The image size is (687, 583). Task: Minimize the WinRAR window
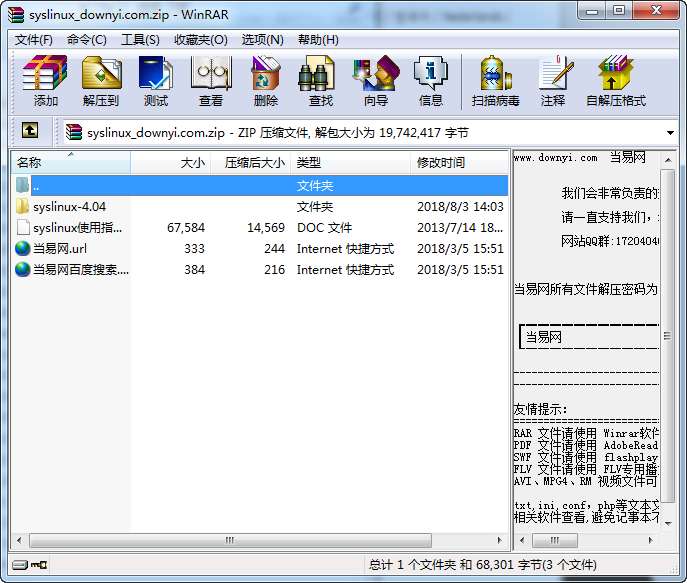point(591,11)
